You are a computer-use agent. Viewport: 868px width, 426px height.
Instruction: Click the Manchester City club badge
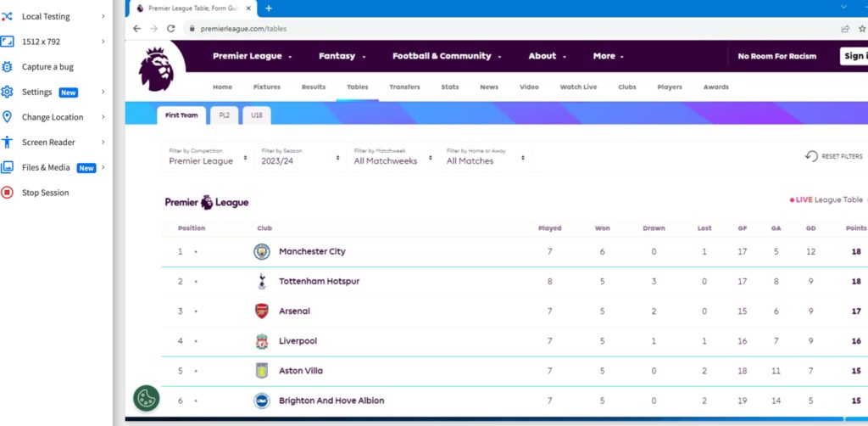point(262,251)
